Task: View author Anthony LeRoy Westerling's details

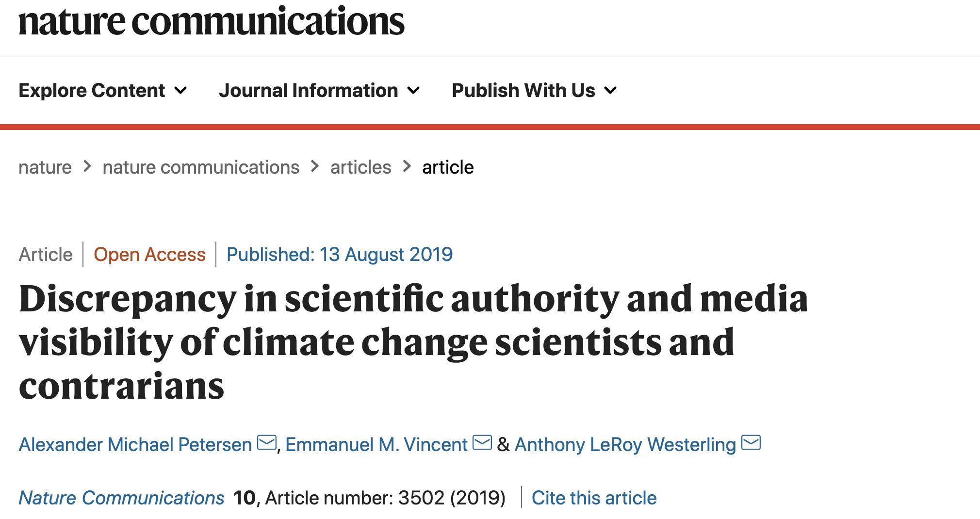Action: tap(625, 445)
